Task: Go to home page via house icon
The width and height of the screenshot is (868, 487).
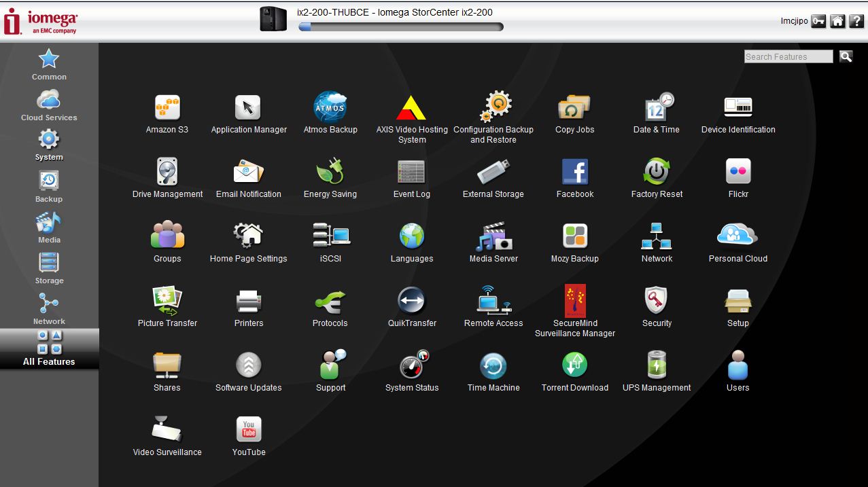Action: [837, 21]
